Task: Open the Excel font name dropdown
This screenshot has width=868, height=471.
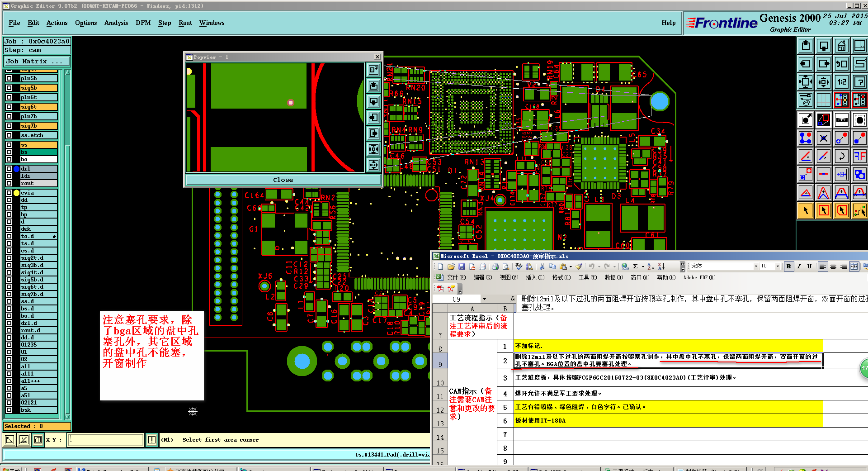Action: point(755,266)
